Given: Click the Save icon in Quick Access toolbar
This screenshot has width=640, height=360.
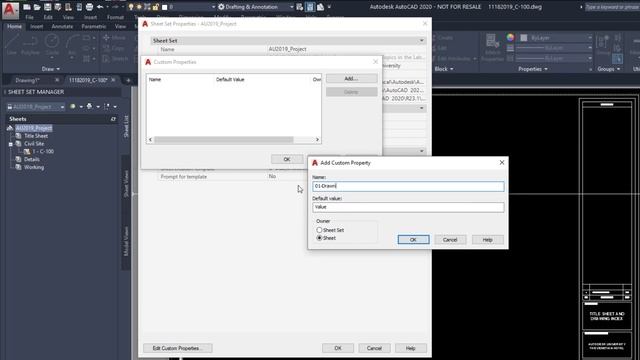Looking at the screenshot, I should tap(47, 7).
